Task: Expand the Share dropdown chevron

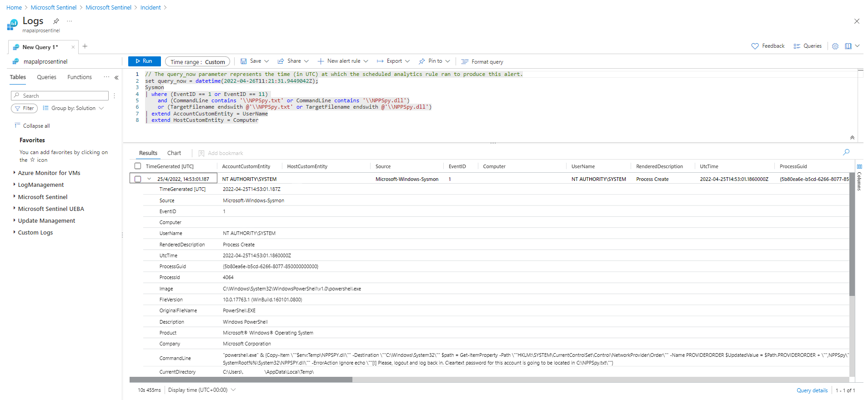Action: tap(306, 61)
